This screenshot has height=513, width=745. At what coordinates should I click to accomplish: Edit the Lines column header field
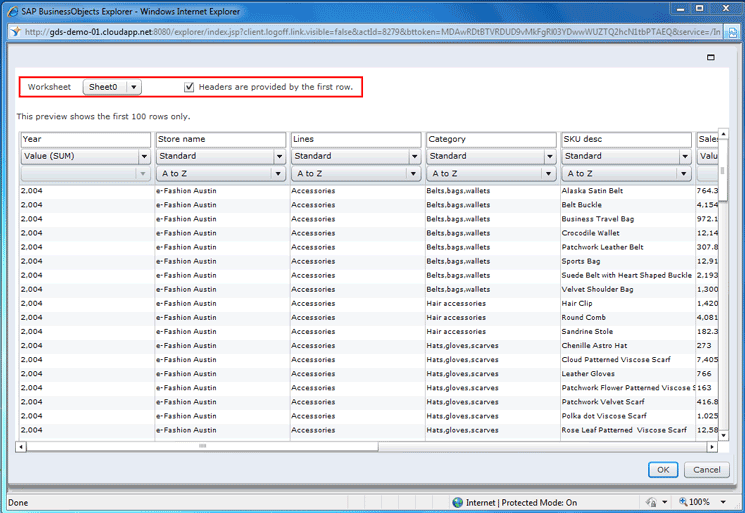click(355, 140)
